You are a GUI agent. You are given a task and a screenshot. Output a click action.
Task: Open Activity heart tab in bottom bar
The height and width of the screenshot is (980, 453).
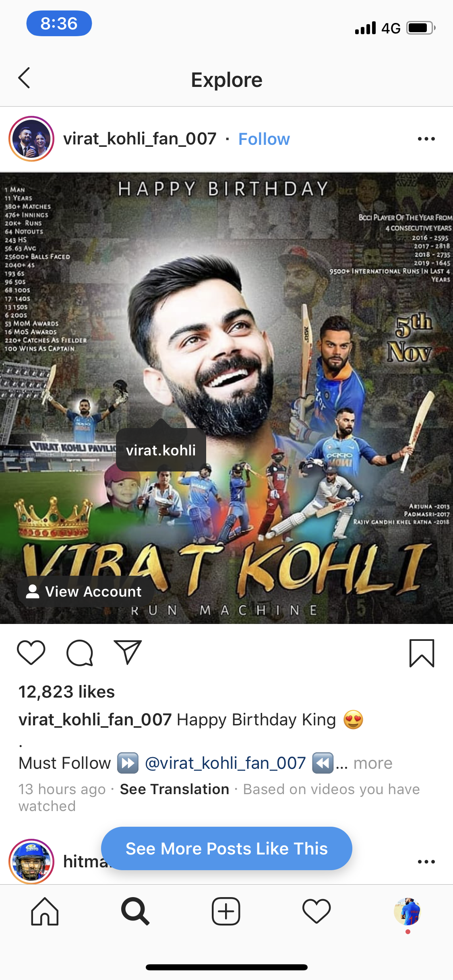(x=316, y=912)
